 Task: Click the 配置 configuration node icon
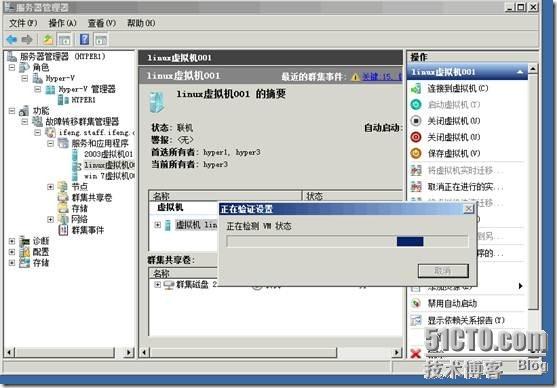(25, 252)
